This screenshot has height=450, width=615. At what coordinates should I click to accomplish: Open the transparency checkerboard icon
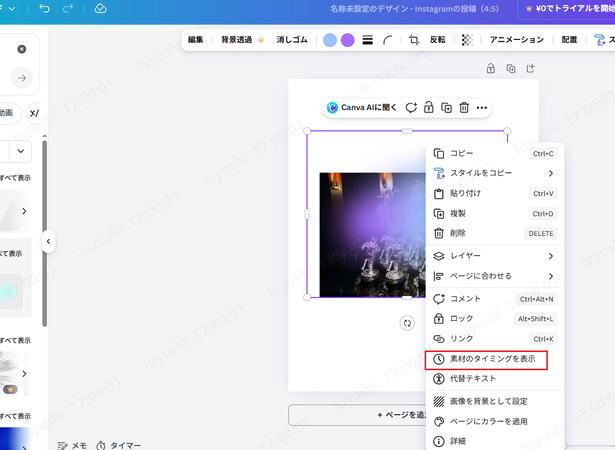click(x=467, y=40)
